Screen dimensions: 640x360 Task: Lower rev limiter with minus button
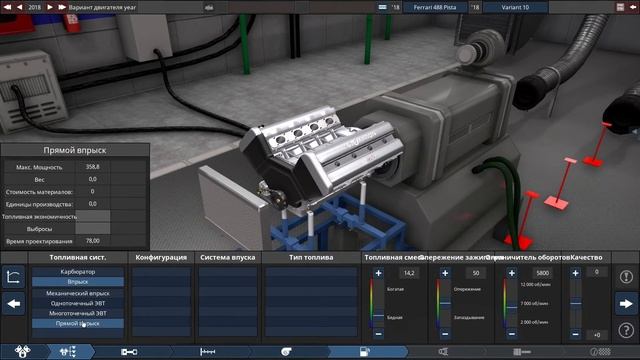tap(511, 334)
